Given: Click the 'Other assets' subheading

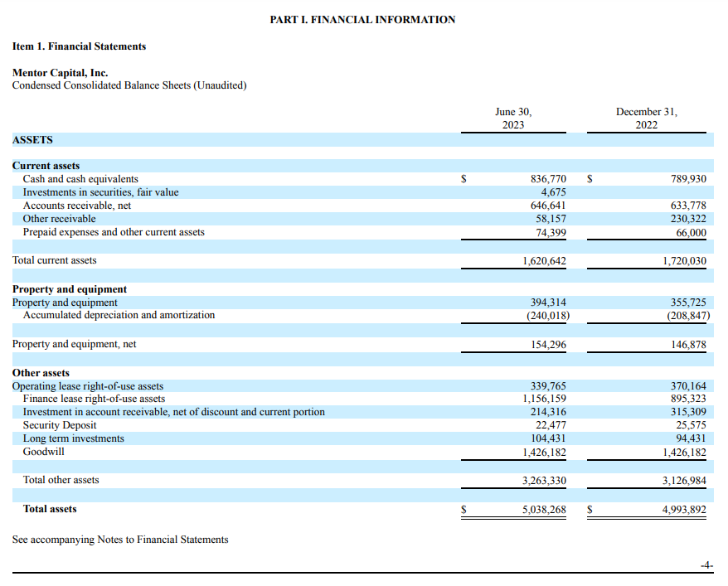Looking at the screenshot, I should tap(41, 373).
